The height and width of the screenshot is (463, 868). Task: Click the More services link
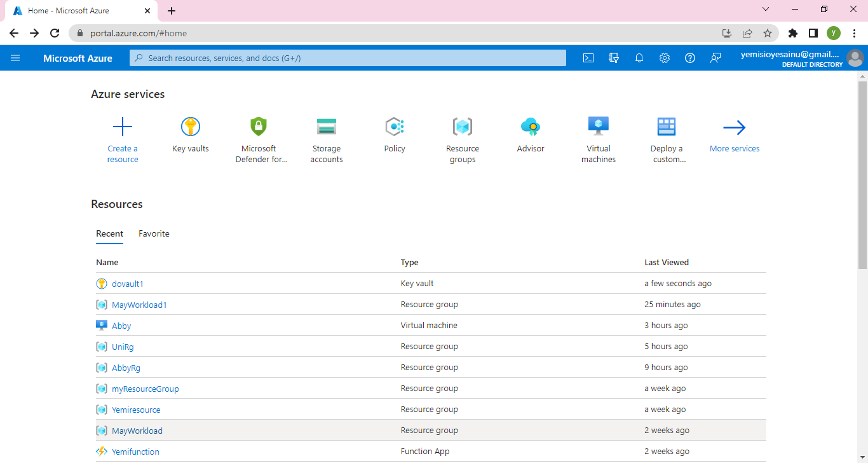(735, 148)
